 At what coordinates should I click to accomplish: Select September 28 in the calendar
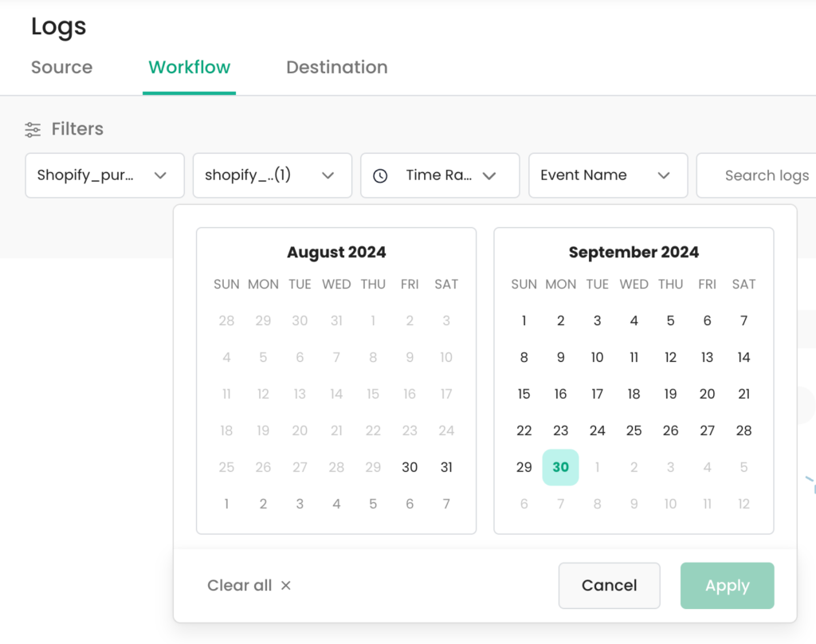click(x=743, y=430)
